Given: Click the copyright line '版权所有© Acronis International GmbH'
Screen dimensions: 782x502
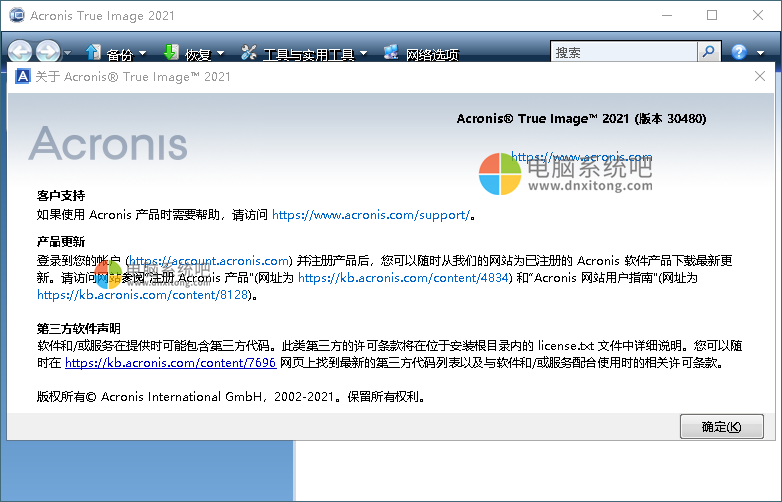Looking at the screenshot, I should [150, 397].
